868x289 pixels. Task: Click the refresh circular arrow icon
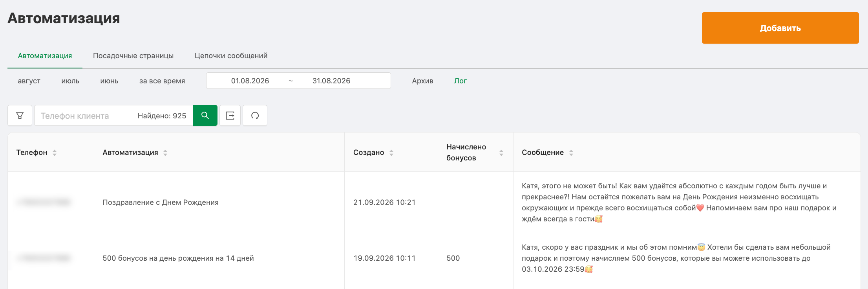(255, 116)
